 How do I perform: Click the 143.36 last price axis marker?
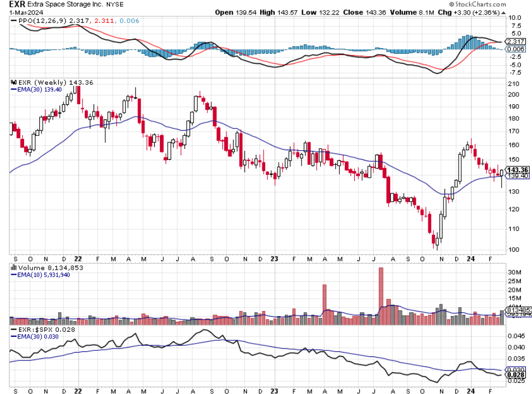tap(517, 169)
